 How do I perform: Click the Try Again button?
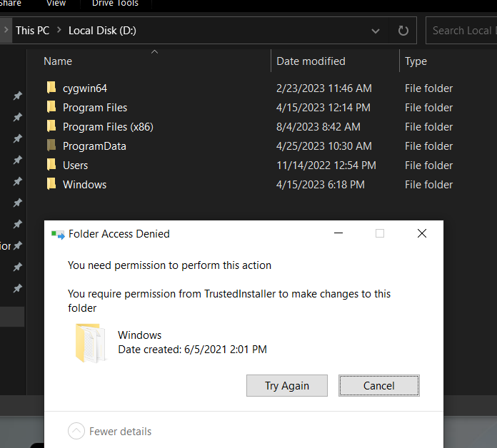coord(287,385)
